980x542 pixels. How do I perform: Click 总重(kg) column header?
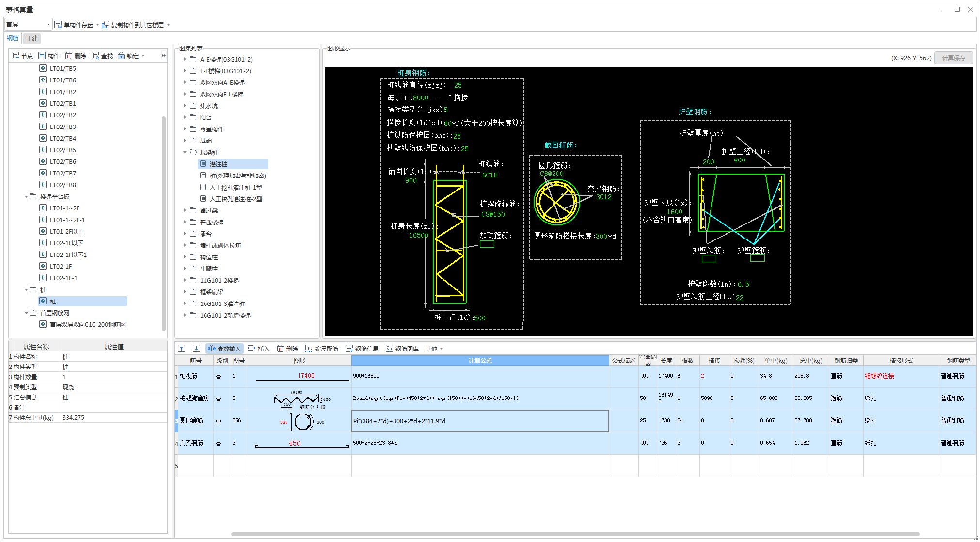811,360
